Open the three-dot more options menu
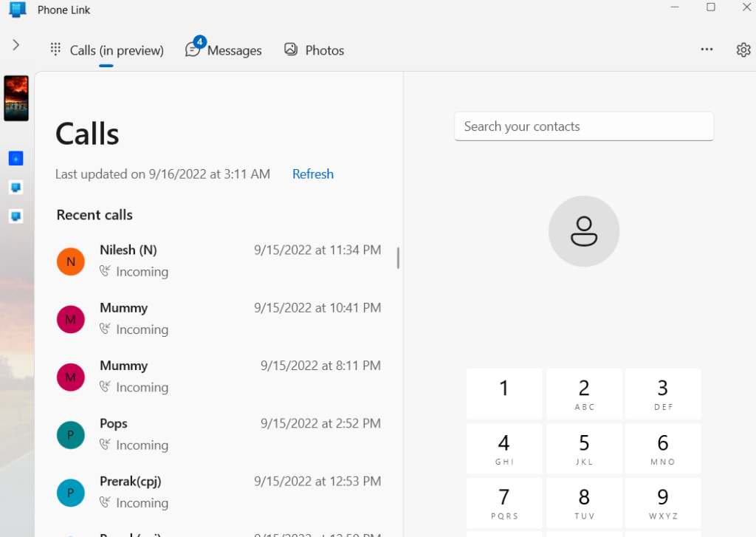This screenshot has height=537, width=756. 707,49
